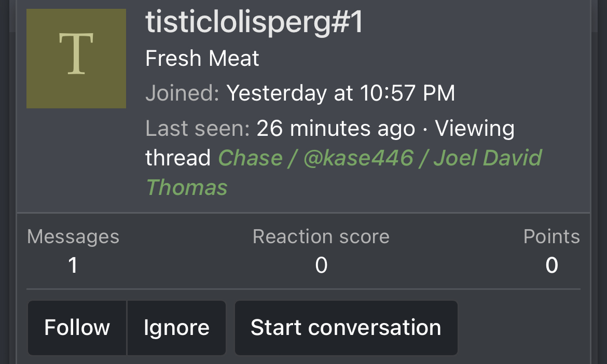The width and height of the screenshot is (607, 364).
Task: Click the 'Points' stat label
Action: (551, 236)
